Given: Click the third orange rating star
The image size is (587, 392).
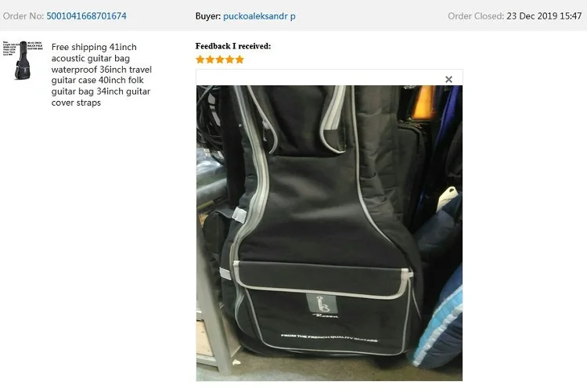Looking at the screenshot, I should pyautogui.click(x=220, y=59).
